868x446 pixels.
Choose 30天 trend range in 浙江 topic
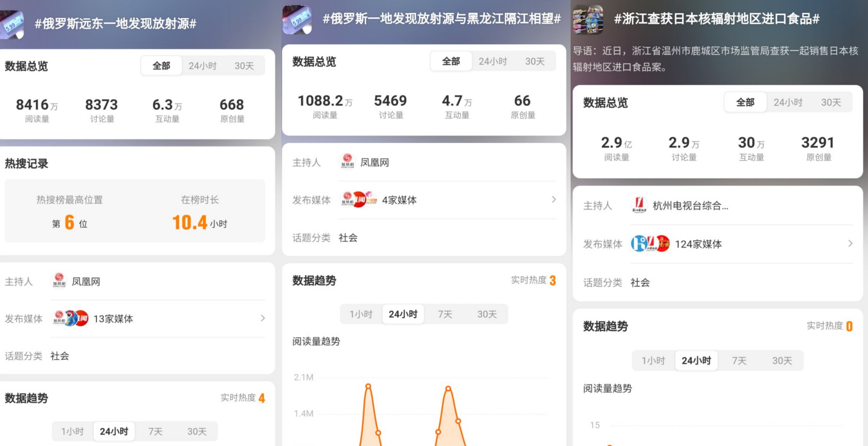click(782, 361)
